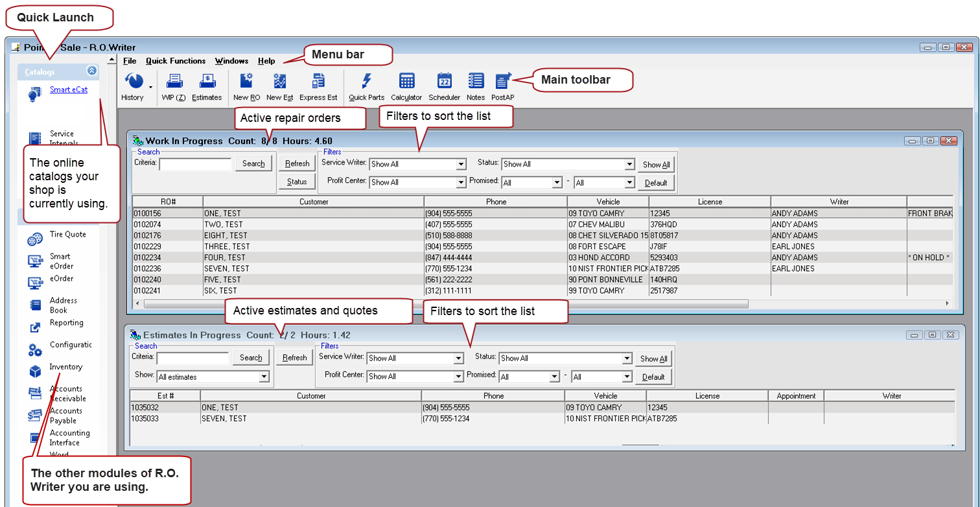Open the Windows menu
Image resolution: width=980 pixels, height=507 pixels.
pyautogui.click(x=231, y=61)
